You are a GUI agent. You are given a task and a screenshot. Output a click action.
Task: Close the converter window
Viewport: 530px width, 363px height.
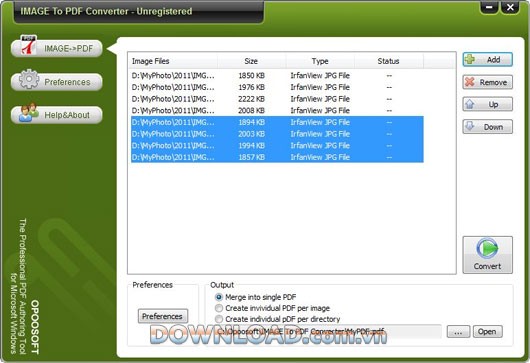point(510,7)
